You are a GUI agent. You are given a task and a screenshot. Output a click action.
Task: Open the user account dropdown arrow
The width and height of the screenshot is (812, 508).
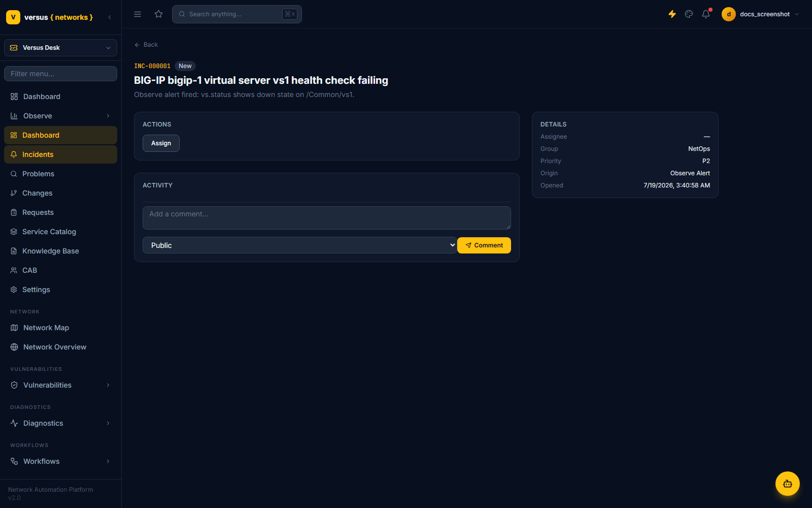(x=797, y=14)
